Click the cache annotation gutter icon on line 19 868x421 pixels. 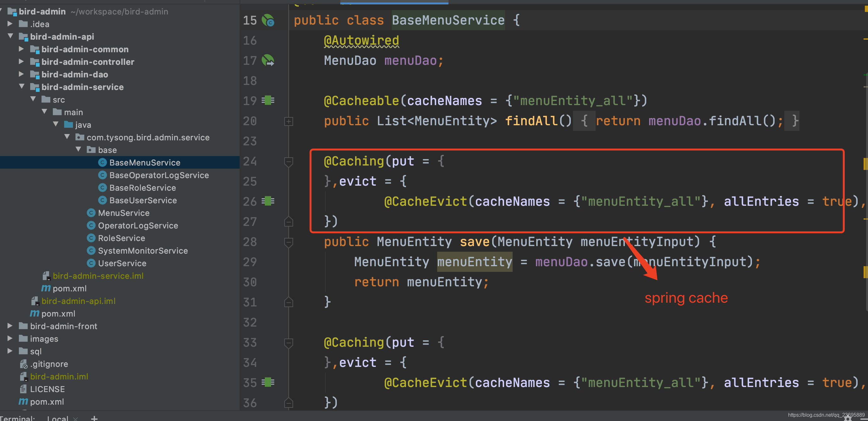pyautogui.click(x=268, y=100)
